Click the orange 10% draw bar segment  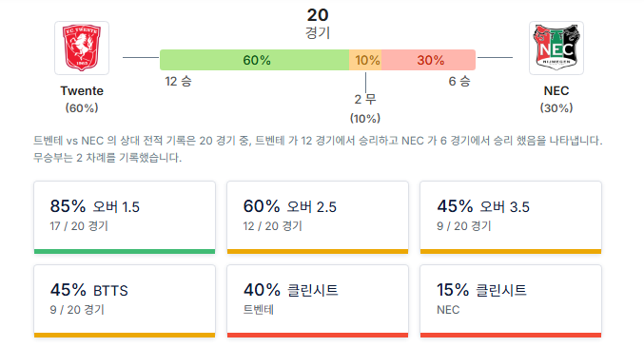[365, 60]
